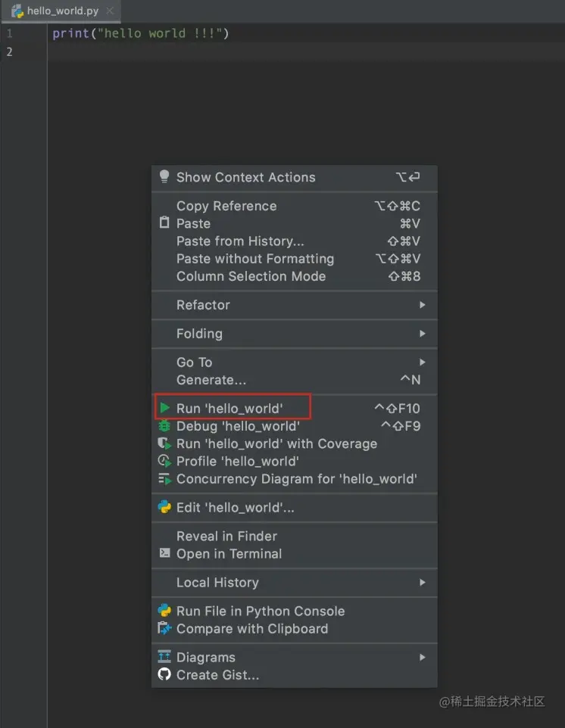Click the Concurrency Diagram icon
Image resolution: width=565 pixels, height=728 pixels.
[164, 478]
